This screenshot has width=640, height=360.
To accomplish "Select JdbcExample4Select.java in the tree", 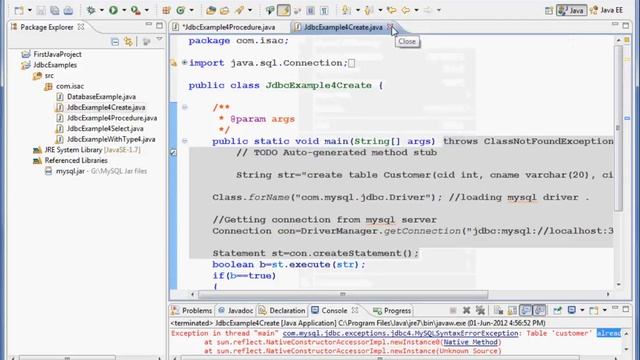I will (x=105, y=129).
